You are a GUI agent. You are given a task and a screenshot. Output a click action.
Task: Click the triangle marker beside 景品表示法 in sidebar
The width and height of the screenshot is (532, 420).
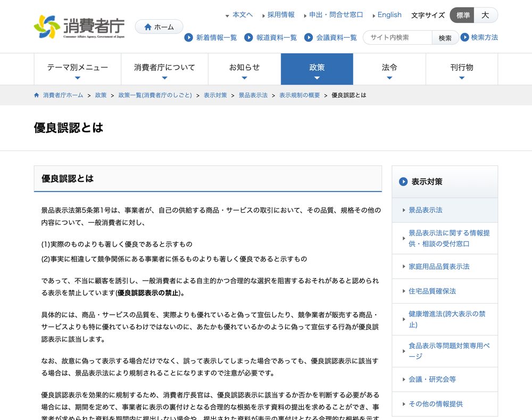pyautogui.click(x=404, y=210)
